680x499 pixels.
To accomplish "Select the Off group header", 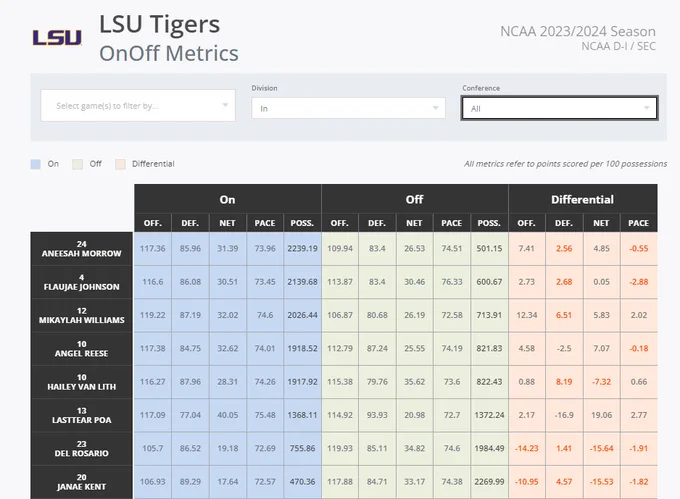I will pos(415,199).
